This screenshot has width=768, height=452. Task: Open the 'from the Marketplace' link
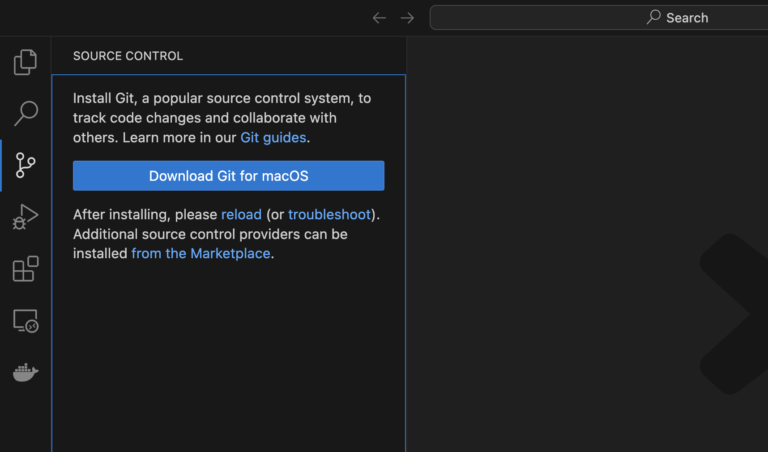coord(201,253)
